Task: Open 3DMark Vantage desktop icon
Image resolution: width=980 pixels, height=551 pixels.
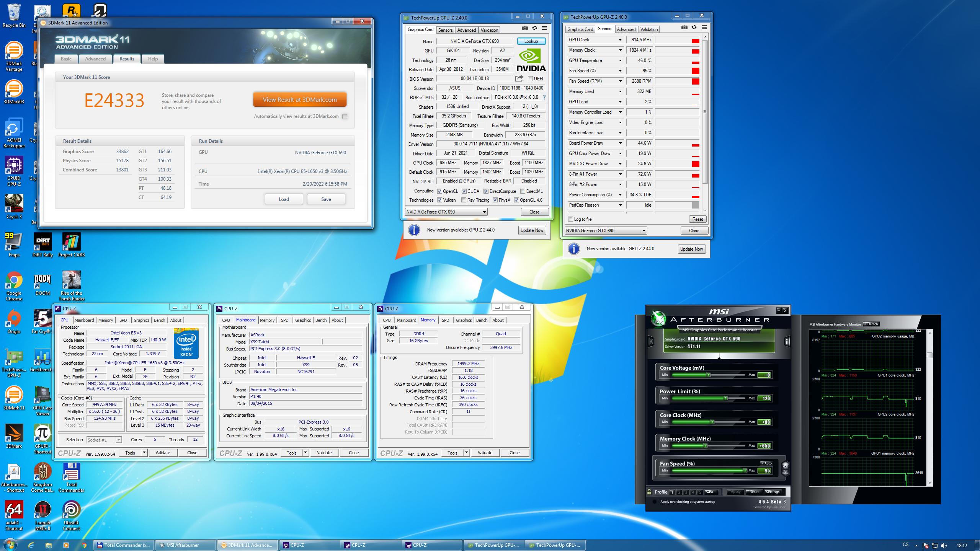Action: pyautogui.click(x=14, y=56)
